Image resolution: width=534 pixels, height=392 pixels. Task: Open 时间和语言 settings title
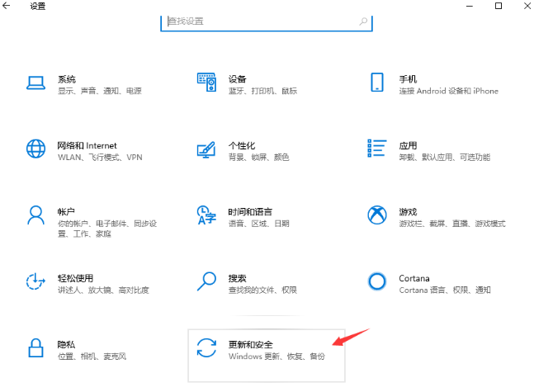(x=250, y=212)
